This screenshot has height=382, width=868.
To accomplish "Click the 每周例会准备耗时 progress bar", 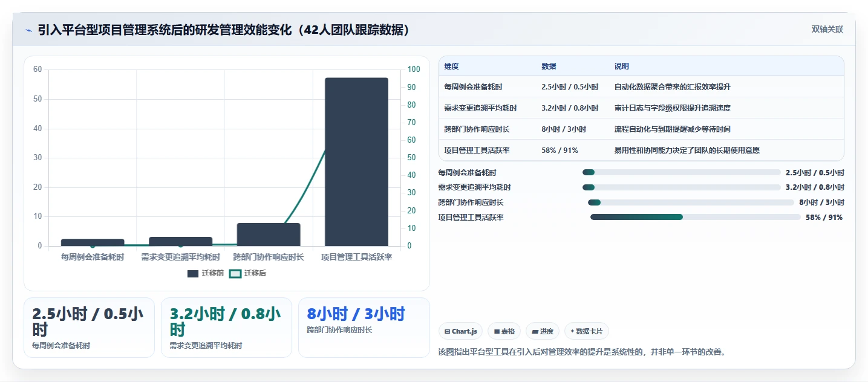I will coord(682,172).
